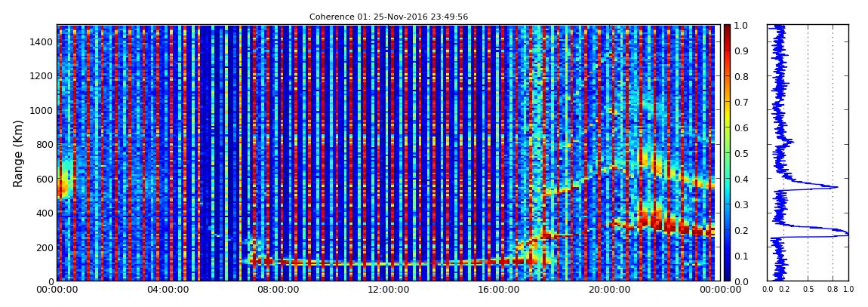Screen dimensions: 868x307
Task: Click the 0.2 tick label of profile plot
Action: 783,289
